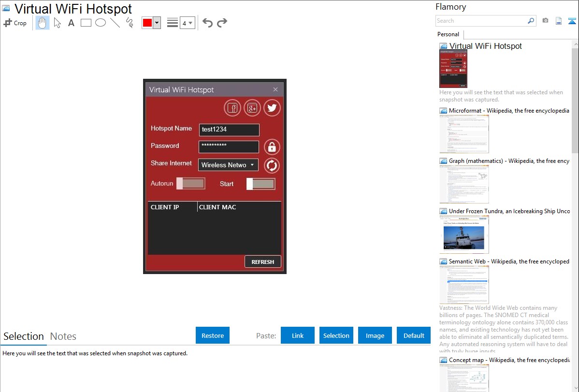The image size is (579, 392).
Task: Click the Restore button
Action: 213,335
